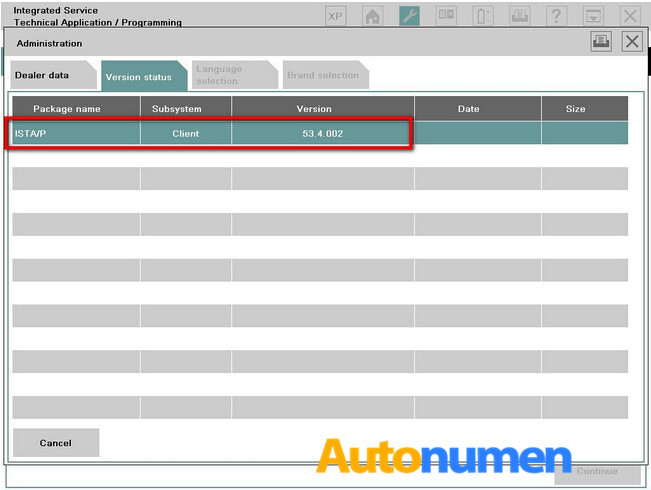Select the Version status tab

click(x=144, y=76)
